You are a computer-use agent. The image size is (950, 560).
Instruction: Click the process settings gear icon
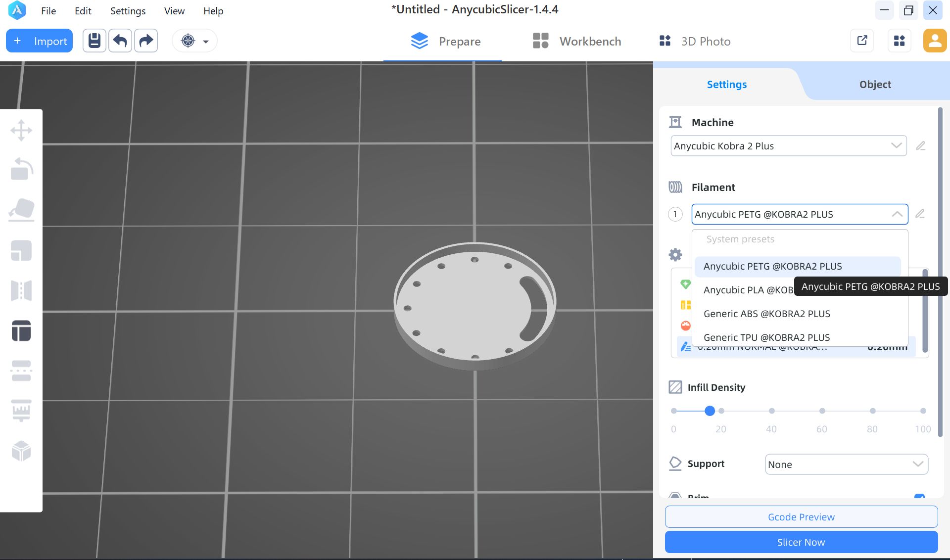(675, 255)
